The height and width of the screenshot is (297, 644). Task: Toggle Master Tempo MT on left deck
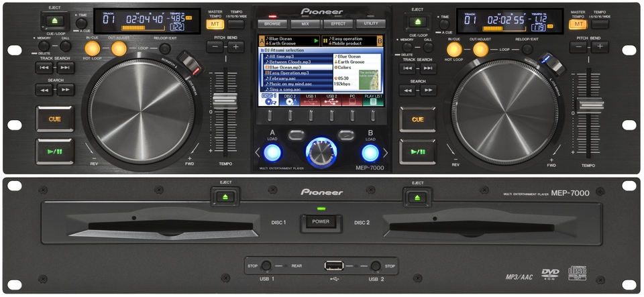tap(215, 25)
